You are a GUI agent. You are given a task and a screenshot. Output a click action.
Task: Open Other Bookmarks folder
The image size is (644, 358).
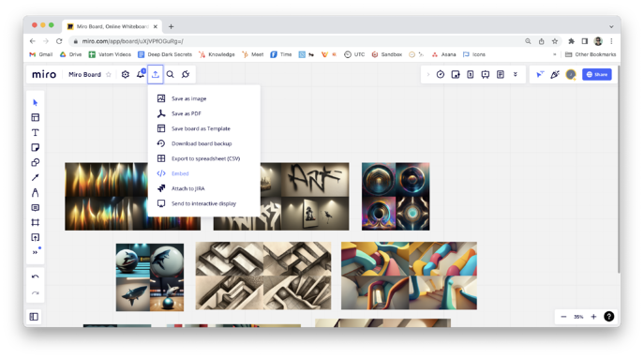point(591,54)
